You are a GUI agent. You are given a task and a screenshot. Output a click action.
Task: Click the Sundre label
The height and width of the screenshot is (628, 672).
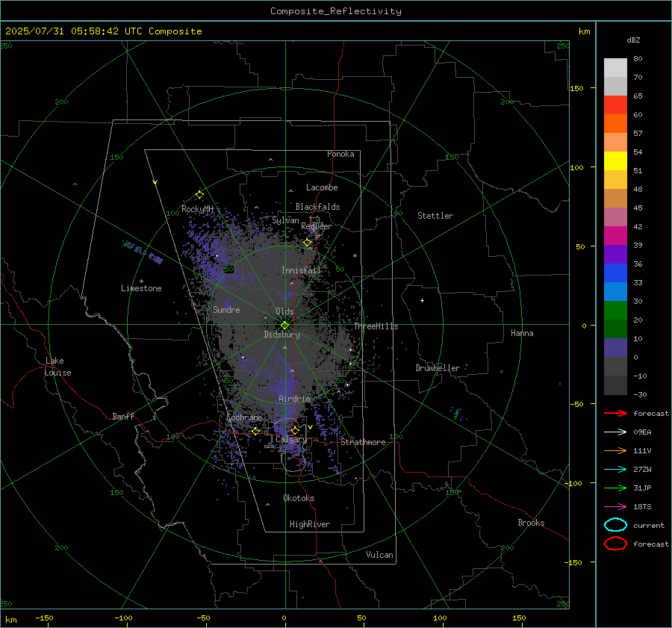click(226, 309)
